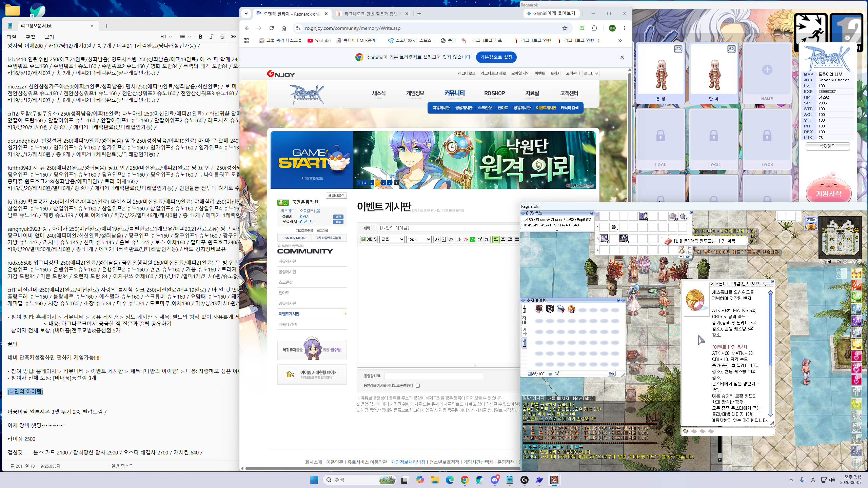This screenshot has height=488, width=868.
Task: Click zoom-in plus icon under minimap
Action: point(845,262)
